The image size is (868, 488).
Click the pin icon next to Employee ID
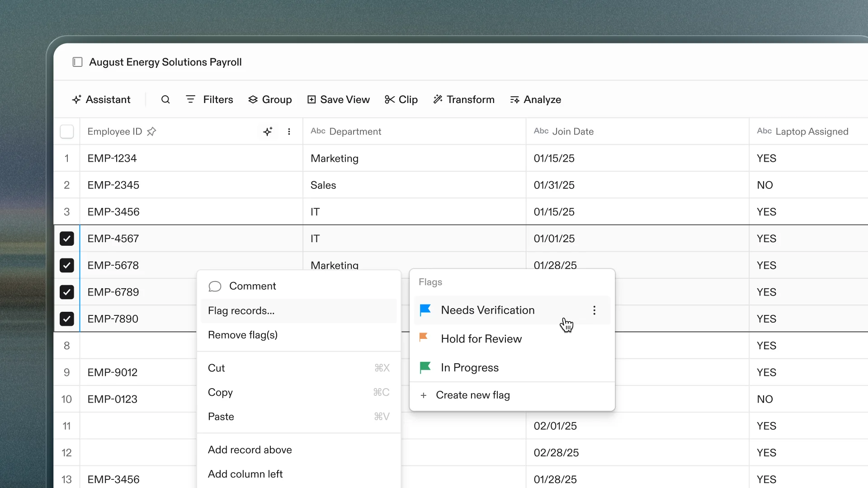pyautogui.click(x=151, y=131)
